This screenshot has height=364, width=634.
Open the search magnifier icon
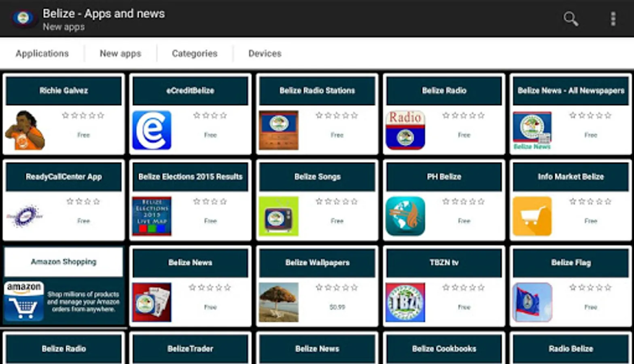click(570, 19)
